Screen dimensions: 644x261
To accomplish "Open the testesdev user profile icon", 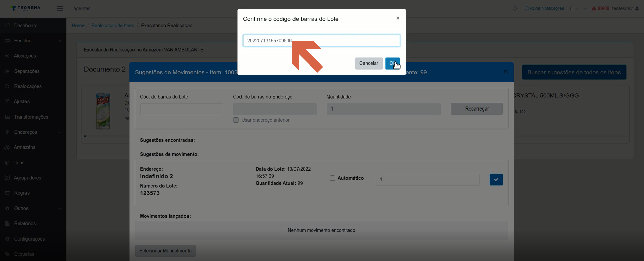I will click(637, 8).
